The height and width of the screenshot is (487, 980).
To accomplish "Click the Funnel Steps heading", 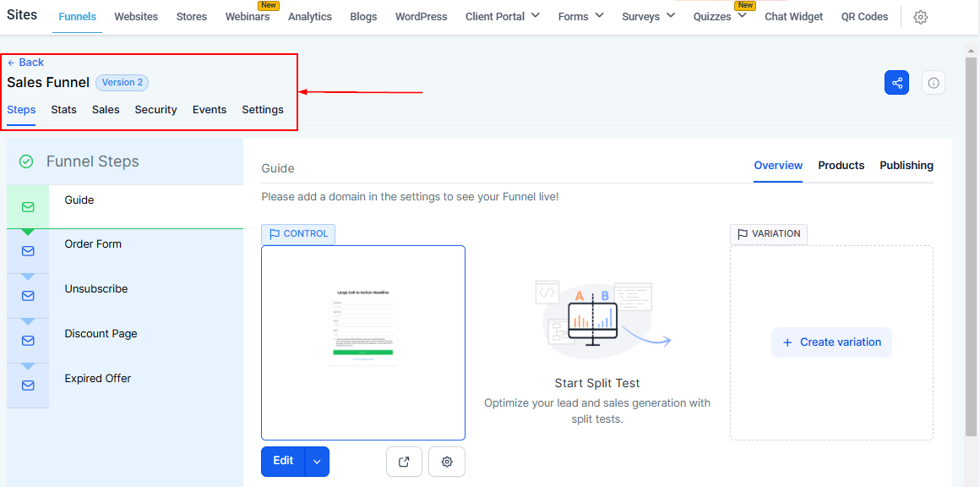I will click(92, 162).
